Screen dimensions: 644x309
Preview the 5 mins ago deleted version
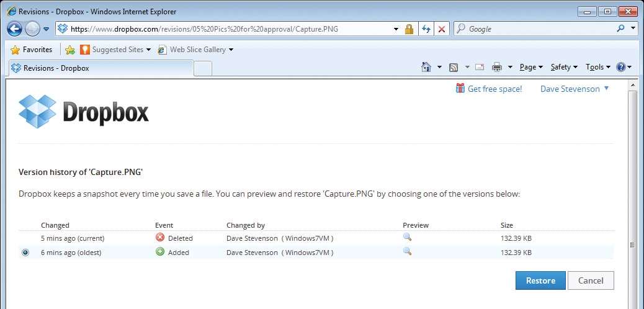tap(407, 236)
